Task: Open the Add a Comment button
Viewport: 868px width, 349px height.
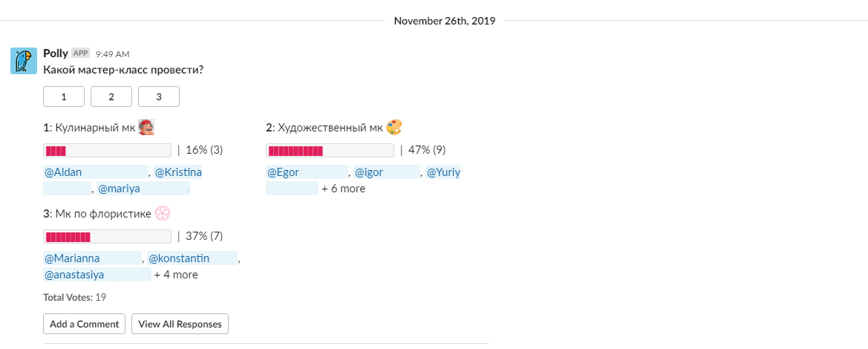Action: [84, 324]
